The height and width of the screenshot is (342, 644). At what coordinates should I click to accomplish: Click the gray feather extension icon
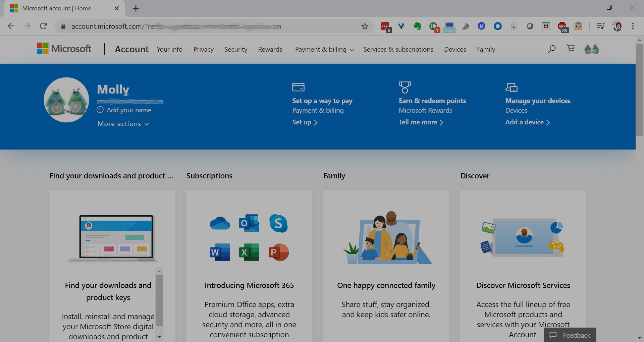tap(466, 26)
